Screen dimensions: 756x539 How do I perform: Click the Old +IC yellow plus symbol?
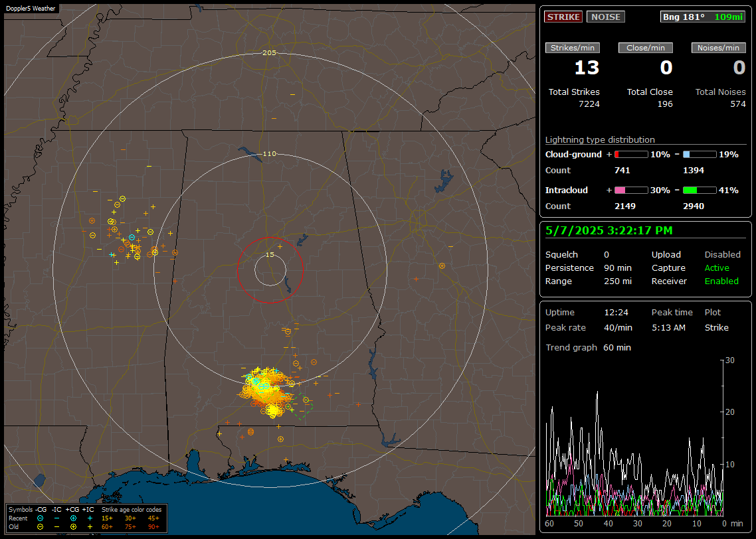coord(90,527)
